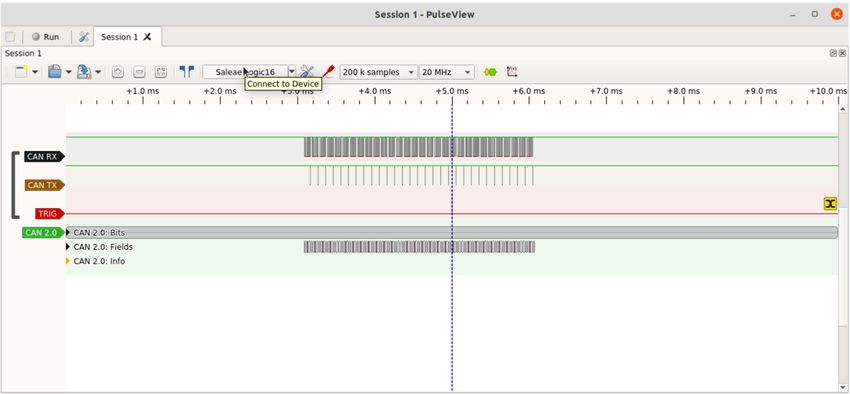Add a protocol decoder via green icon

pyautogui.click(x=490, y=72)
